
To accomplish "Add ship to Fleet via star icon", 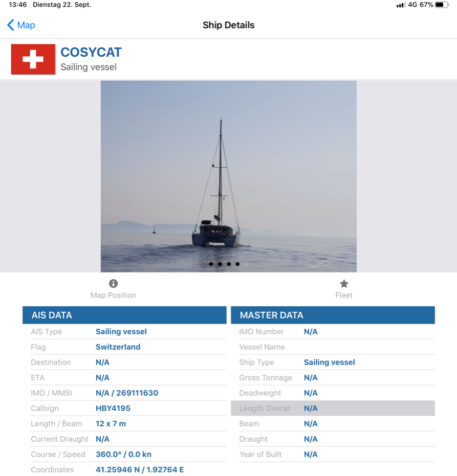I will click(344, 284).
